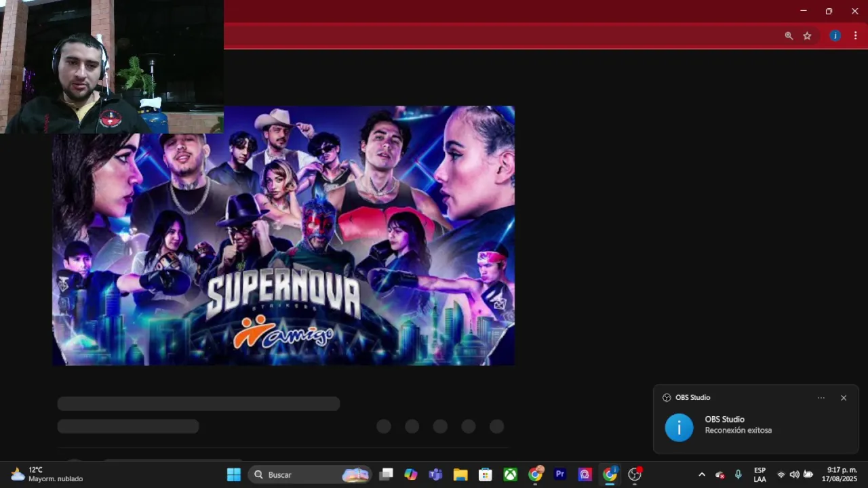
Task: Click the battery status icon in the tray
Action: [808, 474]
